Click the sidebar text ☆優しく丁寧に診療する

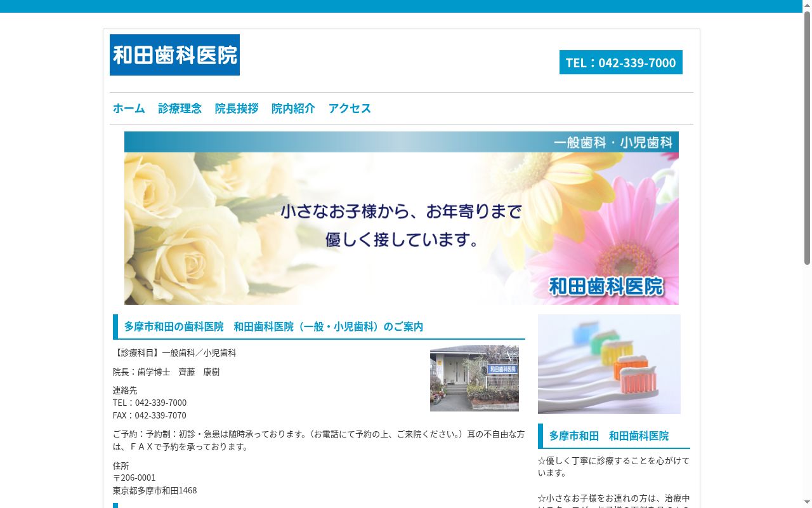(613, 467)
